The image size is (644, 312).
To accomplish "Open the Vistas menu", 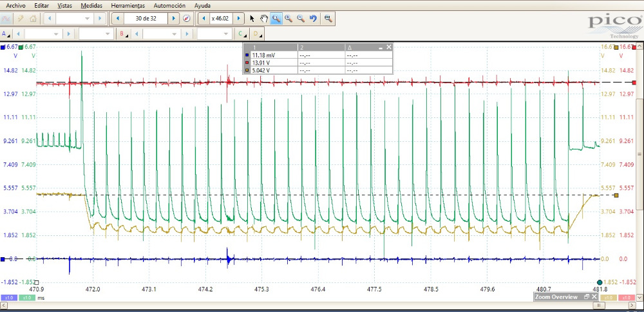I will click(64, 5).
